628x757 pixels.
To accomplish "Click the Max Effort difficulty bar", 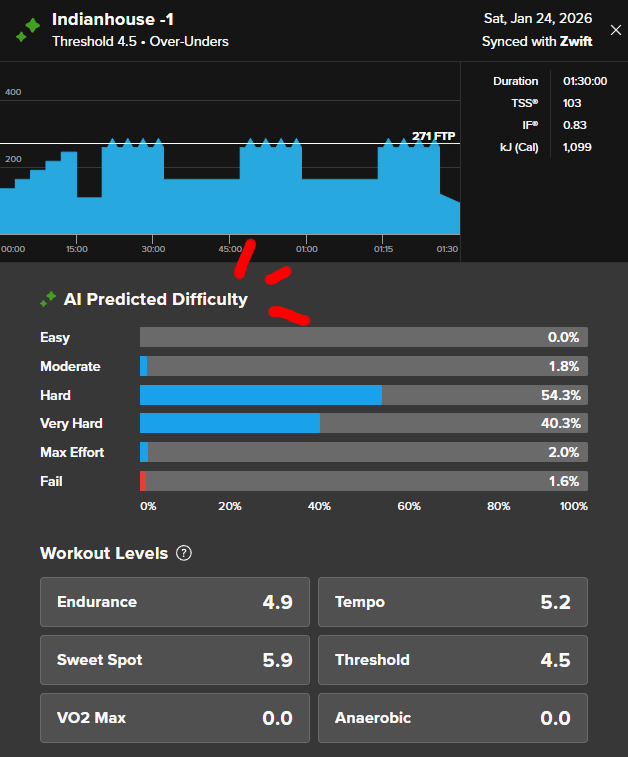I will 363,453.
